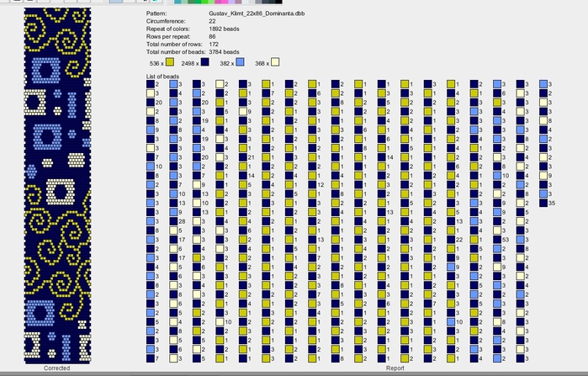Click the bead list entry with count 21

click(x=246, y=157)
